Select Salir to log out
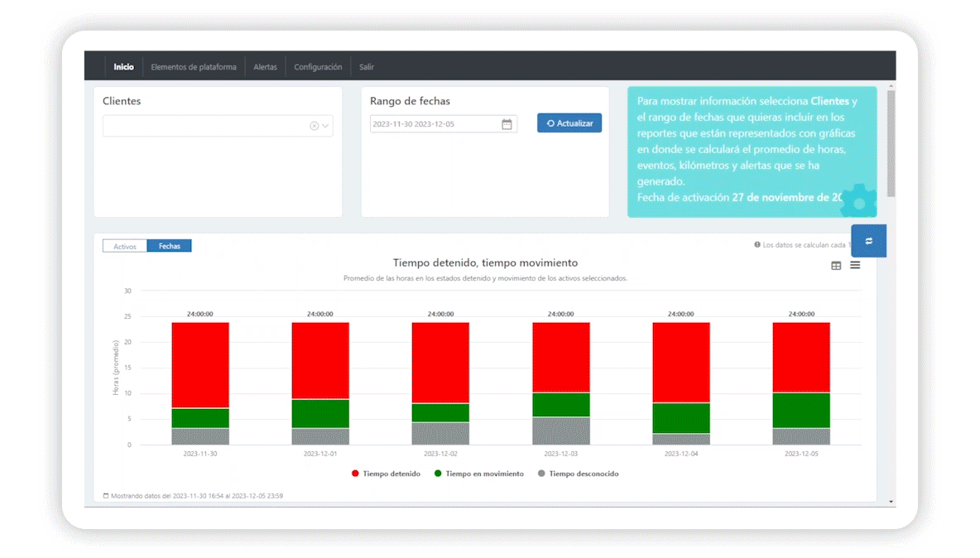Image resolution: width=980 pixels, height=558 pixels. click(x=366, y=67)
